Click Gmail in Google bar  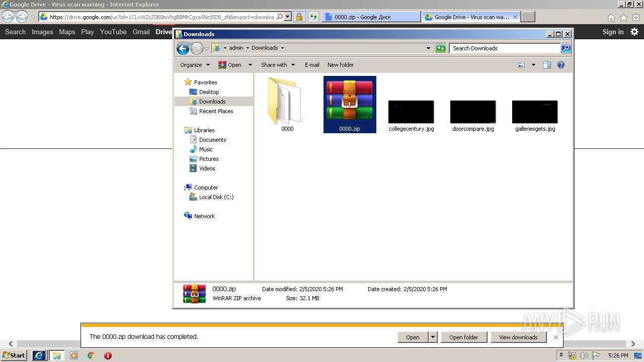tap(141, 32)
